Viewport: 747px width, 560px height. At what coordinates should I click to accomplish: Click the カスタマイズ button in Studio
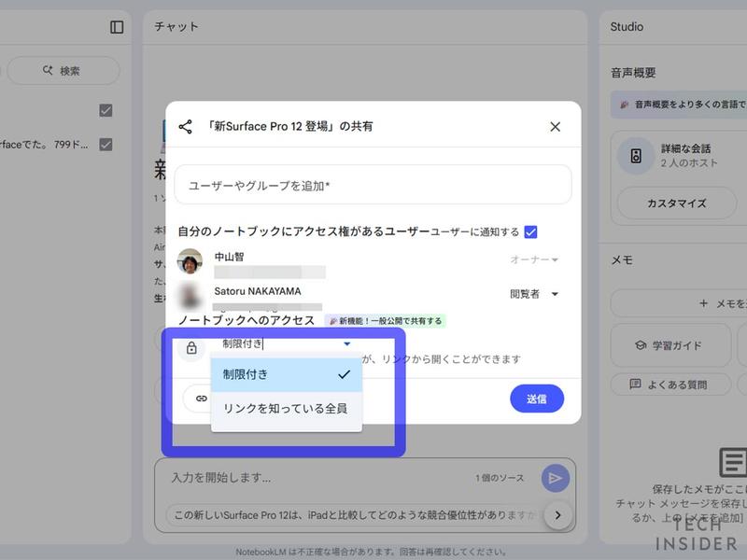(x=675, y=203)
